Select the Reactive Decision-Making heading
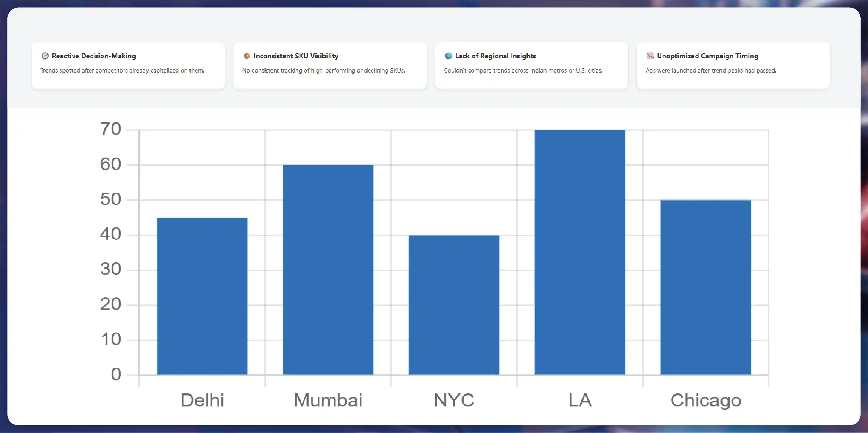868x433 pixels. coord(94,56)
